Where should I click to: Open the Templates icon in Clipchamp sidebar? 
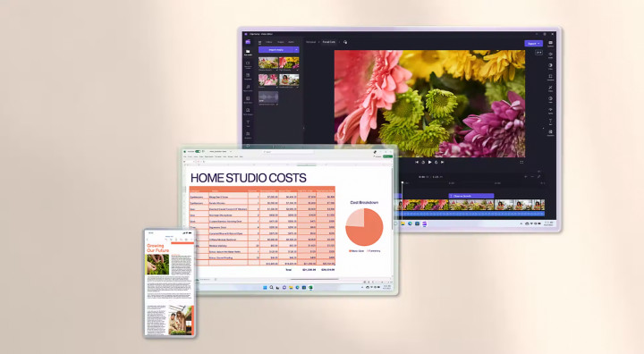point(248,76)
